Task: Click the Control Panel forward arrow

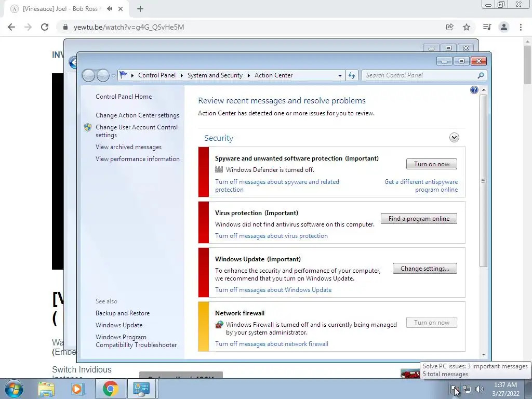Action: point(103,75)
